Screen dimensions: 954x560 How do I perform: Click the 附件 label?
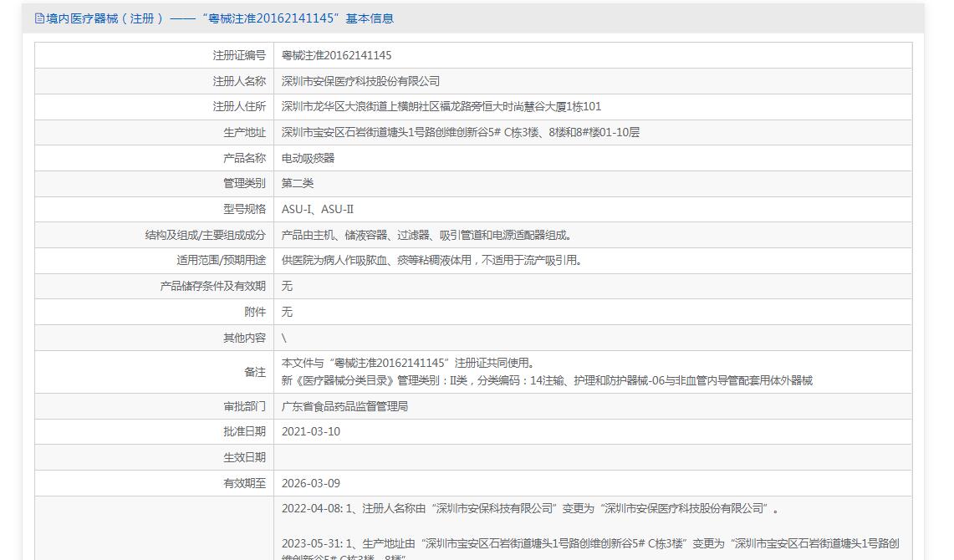[255, 312]
